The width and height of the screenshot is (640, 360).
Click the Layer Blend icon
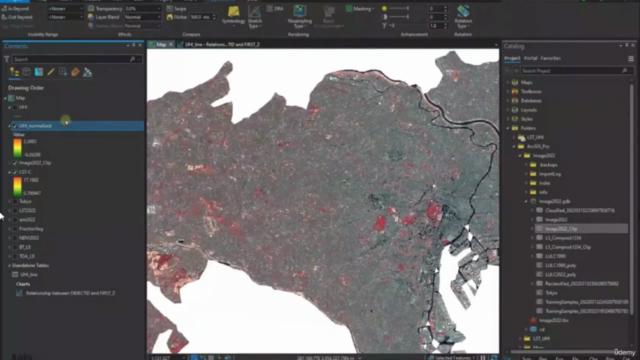click(91, 17)
